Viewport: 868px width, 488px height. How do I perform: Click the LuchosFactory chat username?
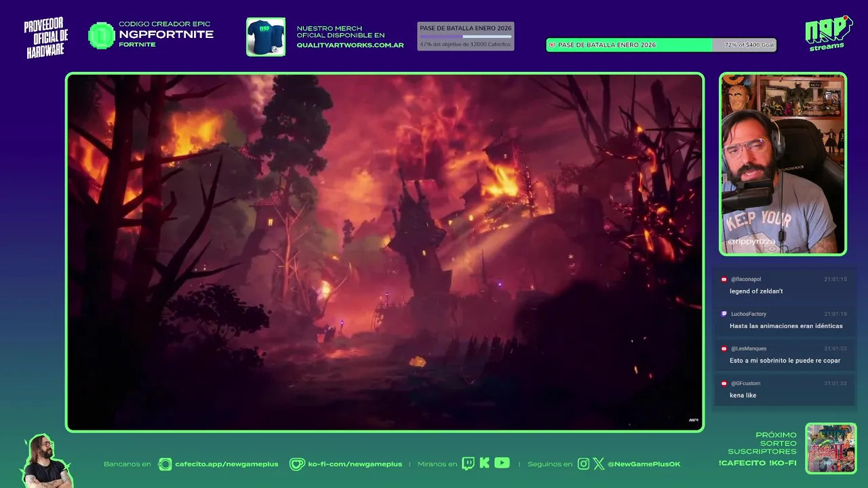click(x=749, y=314)
